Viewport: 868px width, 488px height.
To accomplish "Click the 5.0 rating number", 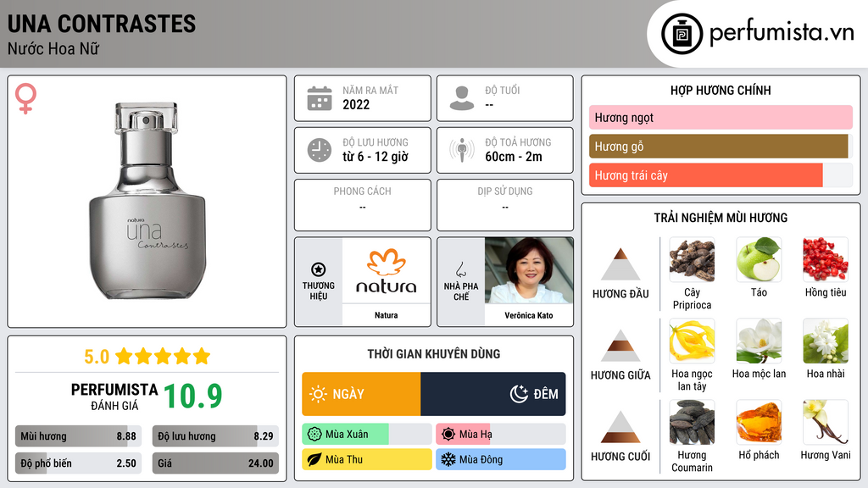I will [x=97, y=357].
